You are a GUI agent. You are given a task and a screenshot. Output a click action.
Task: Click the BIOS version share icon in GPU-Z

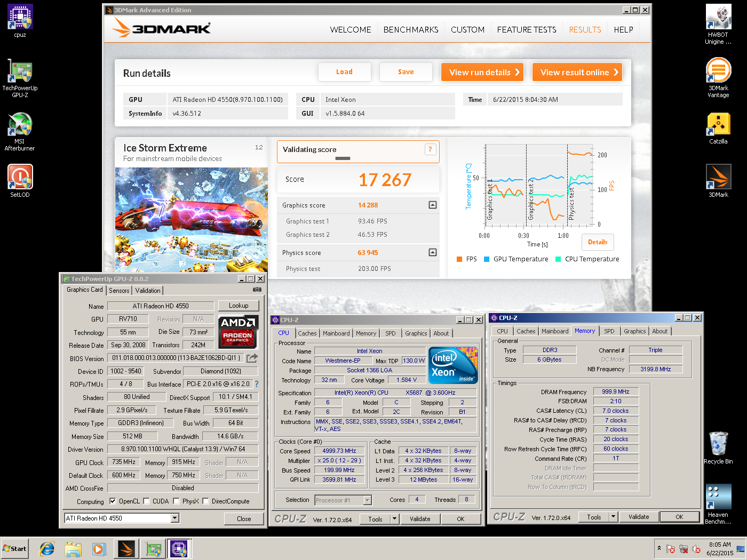pyautogui.click(x=252, y=358)
